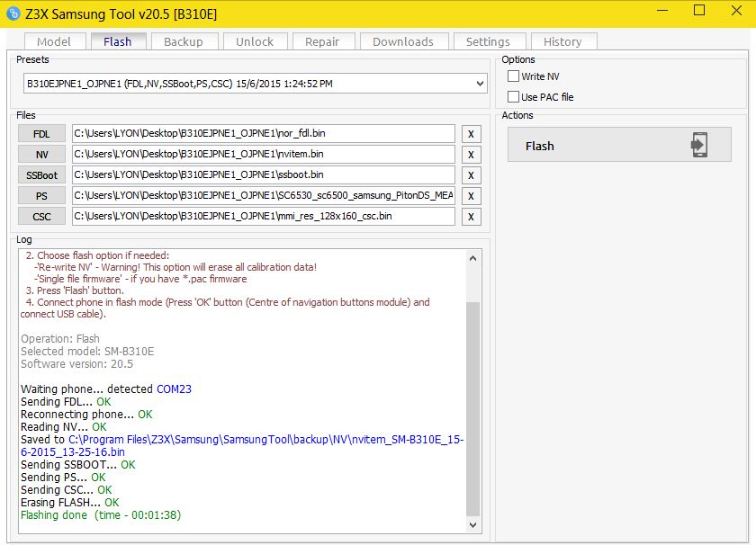Click 'Flashing done' log line
The image size is (756, 545).
(101, 515)
